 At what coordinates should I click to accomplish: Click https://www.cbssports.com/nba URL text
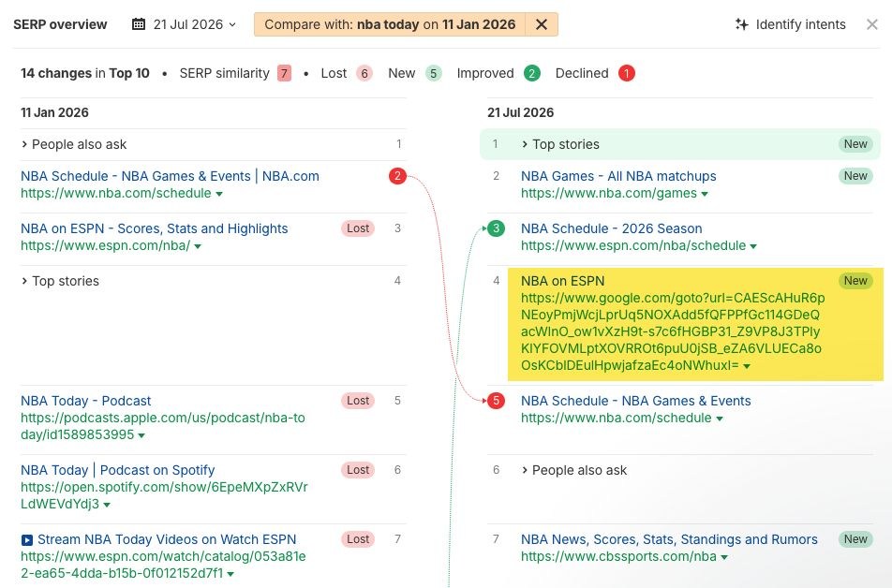618,557
